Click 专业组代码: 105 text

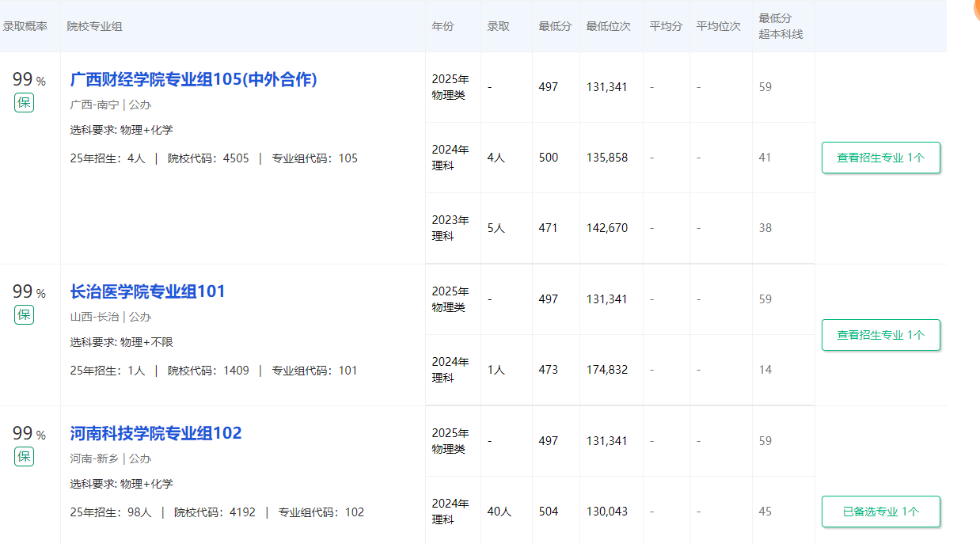[x=314, y=158]
